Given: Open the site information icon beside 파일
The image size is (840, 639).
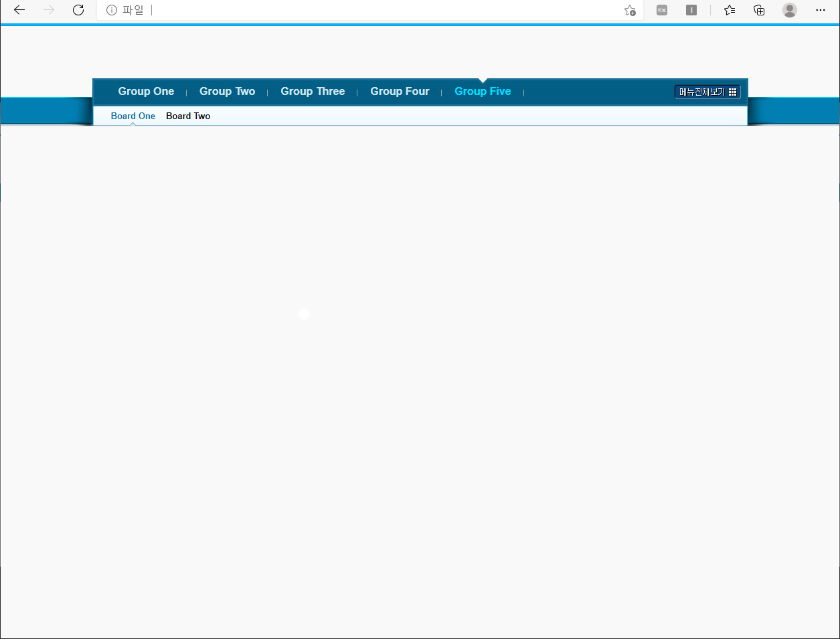Looking at the screenshot, I should coord(112,10).
